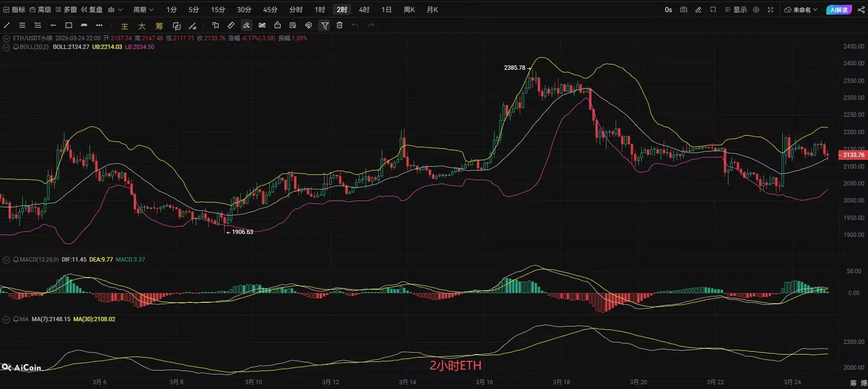Click the current price label 2133.76
Image resolution: width=868 pixels, height=389 pixels.
(x=853, y=155)
